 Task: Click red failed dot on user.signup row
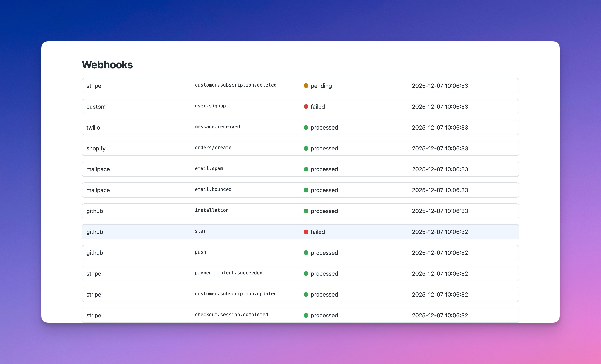click(306, 107)
